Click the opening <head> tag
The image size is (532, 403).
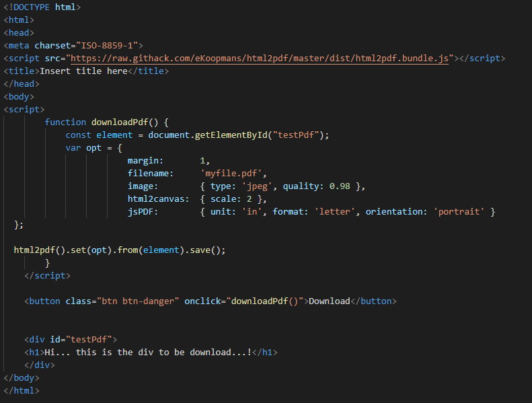[19, 33]
